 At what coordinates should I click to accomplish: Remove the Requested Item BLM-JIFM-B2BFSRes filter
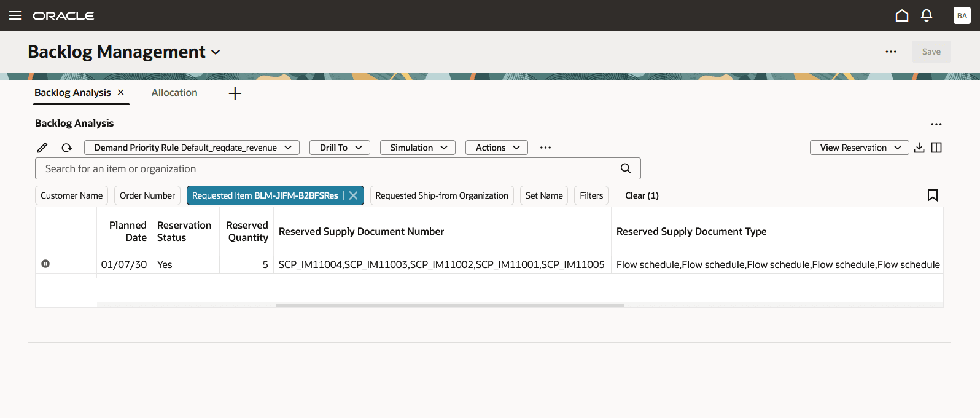(x=354, y=195)
